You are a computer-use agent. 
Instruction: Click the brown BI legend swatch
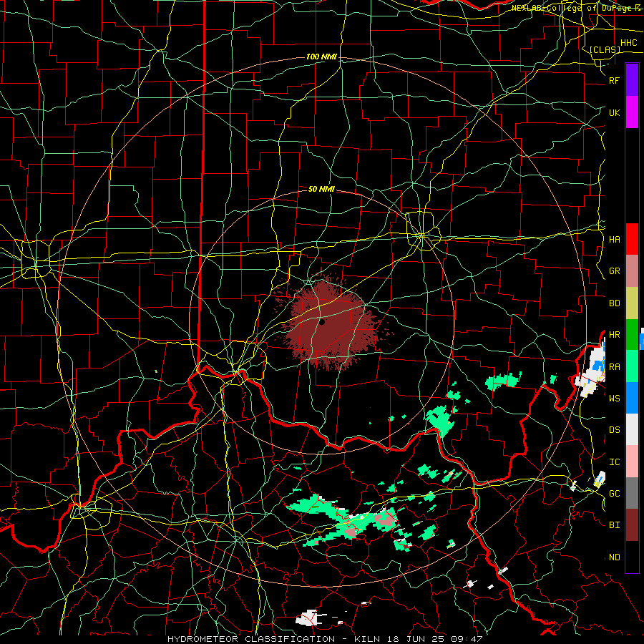pyautogui.click(x=632, y=525)
